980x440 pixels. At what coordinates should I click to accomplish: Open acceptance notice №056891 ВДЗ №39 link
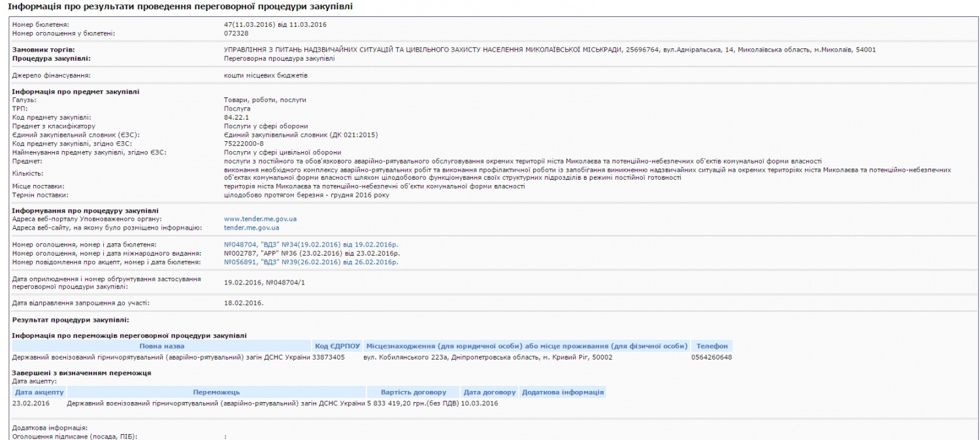(311, 262)
